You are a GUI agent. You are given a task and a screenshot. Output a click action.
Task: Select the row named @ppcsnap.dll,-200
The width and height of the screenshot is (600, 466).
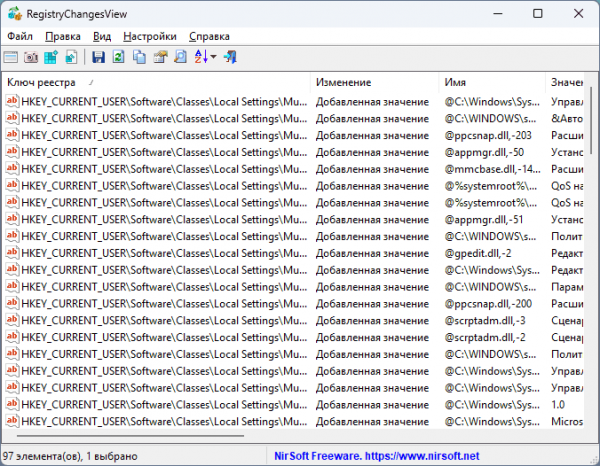tap(293, 304)
